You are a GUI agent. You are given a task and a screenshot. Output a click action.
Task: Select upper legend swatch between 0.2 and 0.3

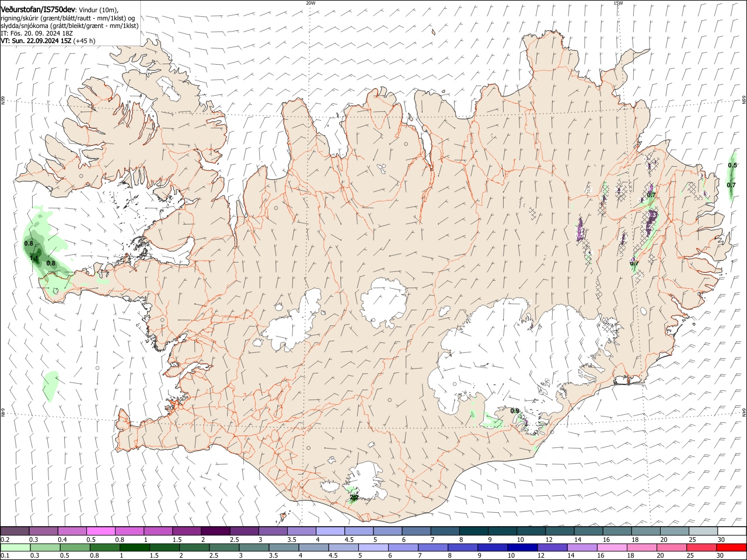tap(15, 531)
